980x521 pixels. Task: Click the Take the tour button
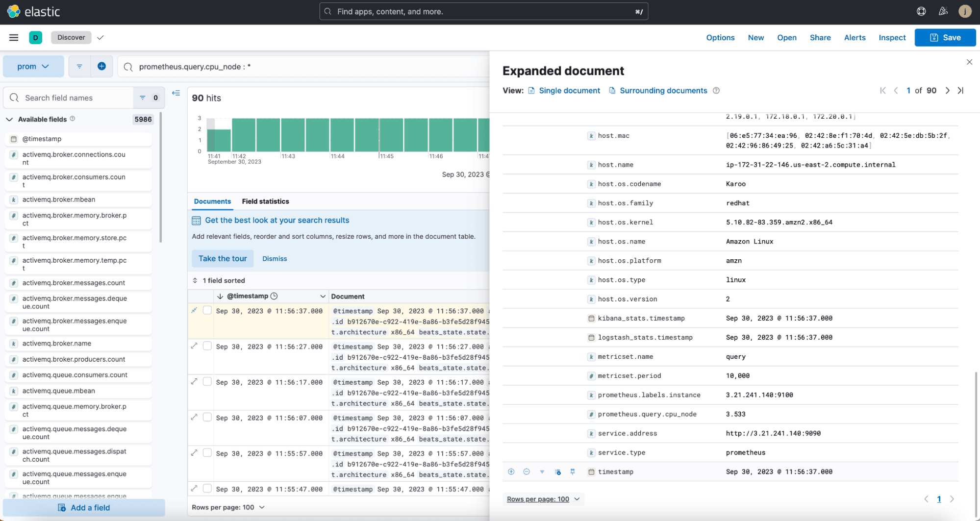coord(223,258)
